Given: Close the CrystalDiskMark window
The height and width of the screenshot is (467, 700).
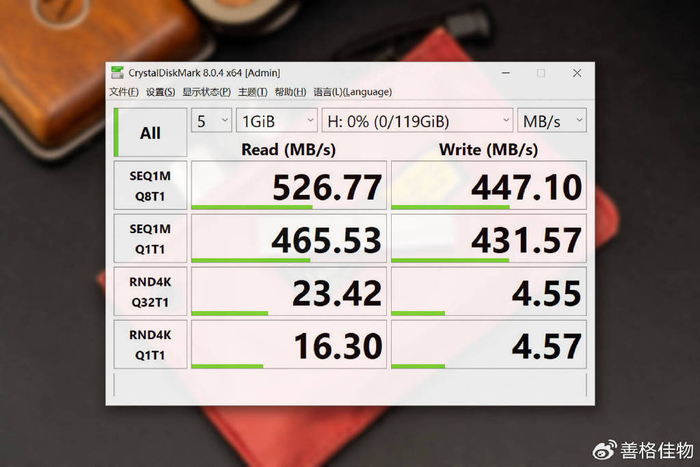Looking at the screenshot, I should click(577, 73).
